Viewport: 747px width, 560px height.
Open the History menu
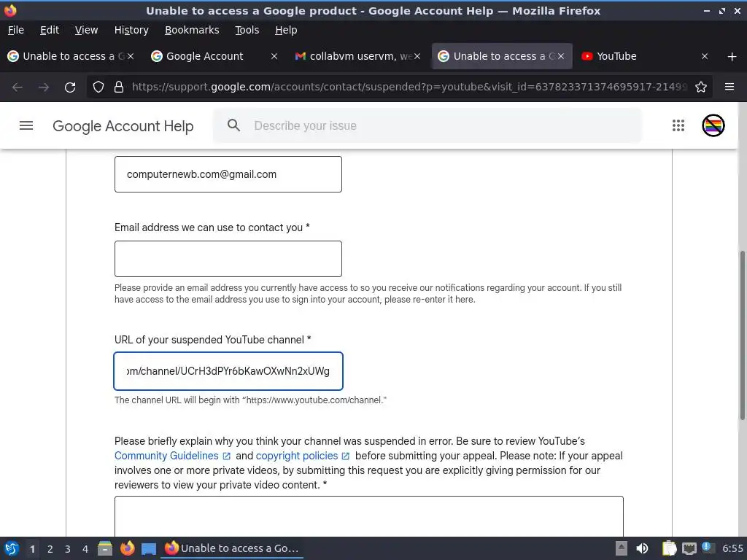(131, 30)
